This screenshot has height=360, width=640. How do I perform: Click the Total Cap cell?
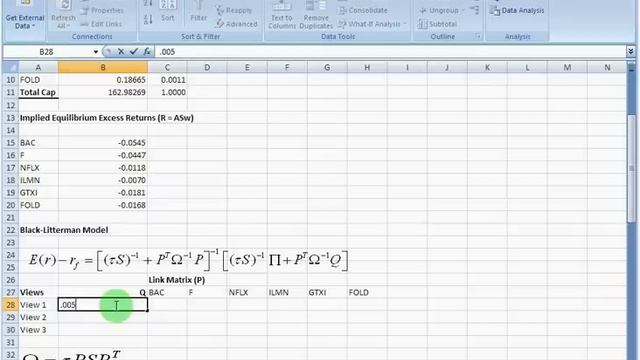coord(38,92)
